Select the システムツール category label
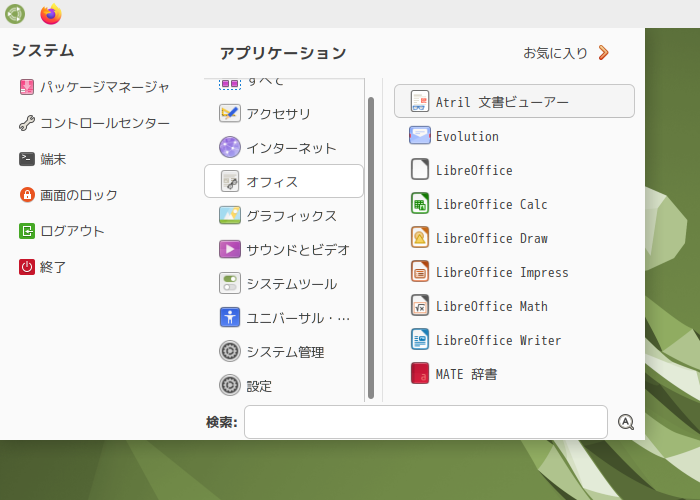This screenshot has width=700, height=500. (x=291, y=283)
